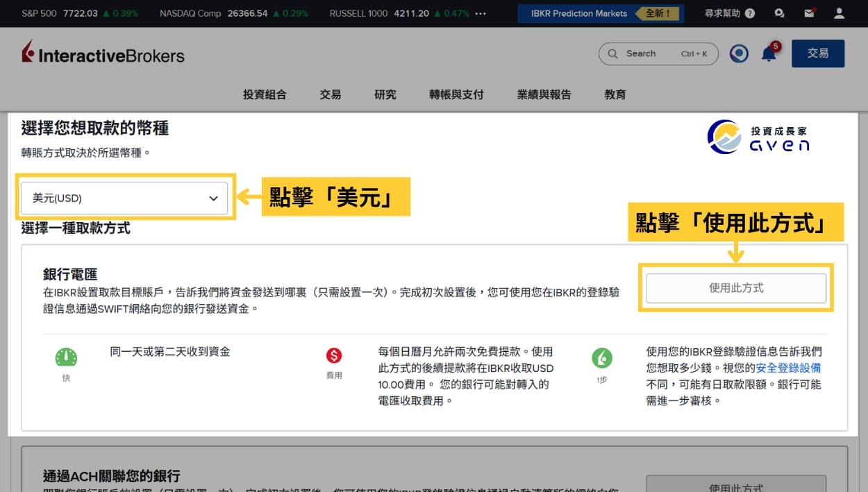Image resolution: width=868 pixels, height=492 pixels.
Task: Open the 投資組合 menu
Action: pyautogui.click(x=265, y=94)
